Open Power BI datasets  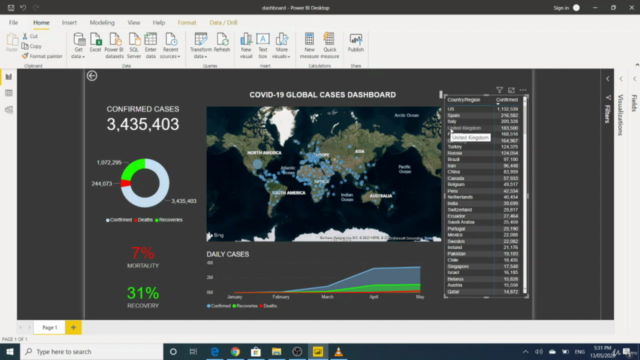coord(114,45)
